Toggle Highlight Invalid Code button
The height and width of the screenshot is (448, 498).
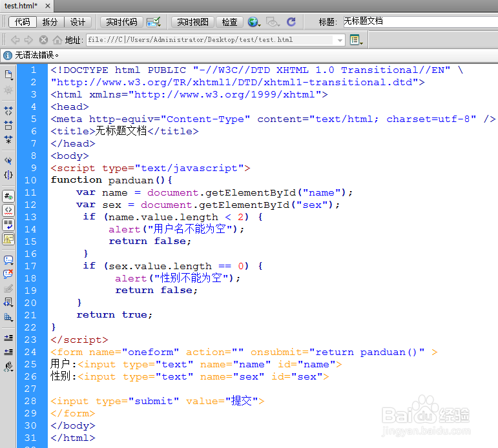pos(8,210)
